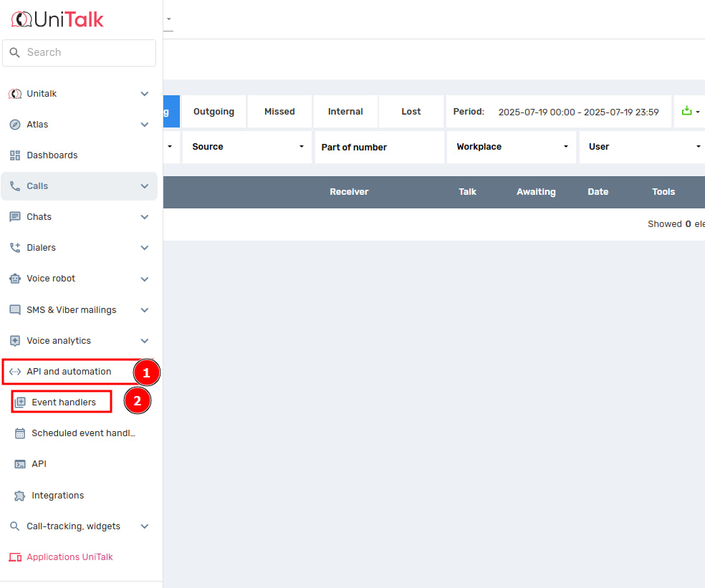Click the Voice robot icon
Viewport: 705px width, 588px height.
point(14,279)
